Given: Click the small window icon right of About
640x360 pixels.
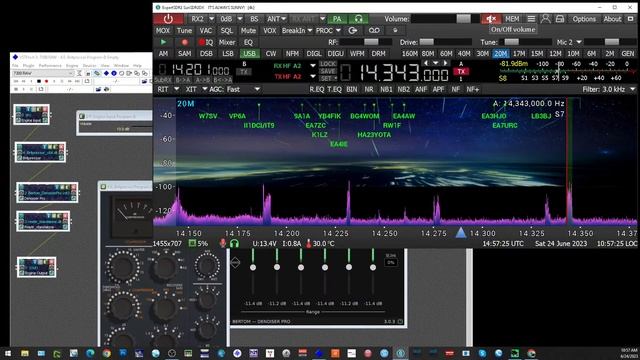Looking at the screenshot, I should pos(631,19).
